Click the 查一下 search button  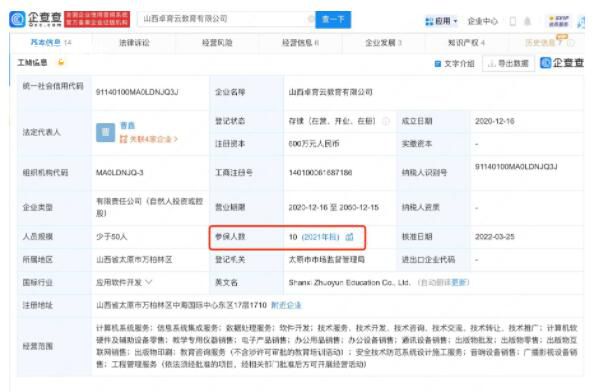[333, 19]
